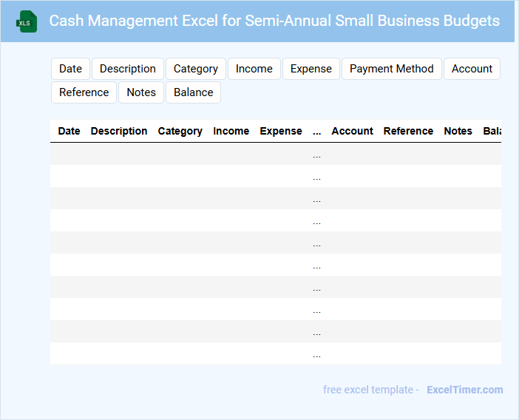Viewport: 519px width, 420px height.
Task: Select the Expense tag chip
Action: click(311, 69)
